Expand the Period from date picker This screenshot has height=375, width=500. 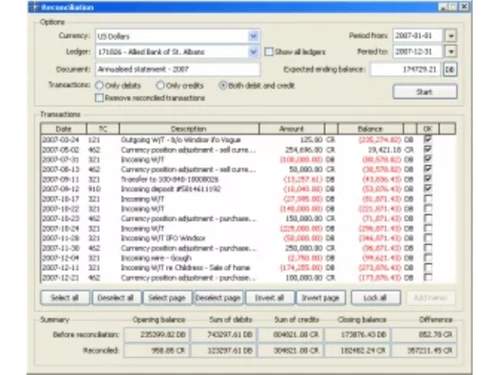[x=451, y=36]
